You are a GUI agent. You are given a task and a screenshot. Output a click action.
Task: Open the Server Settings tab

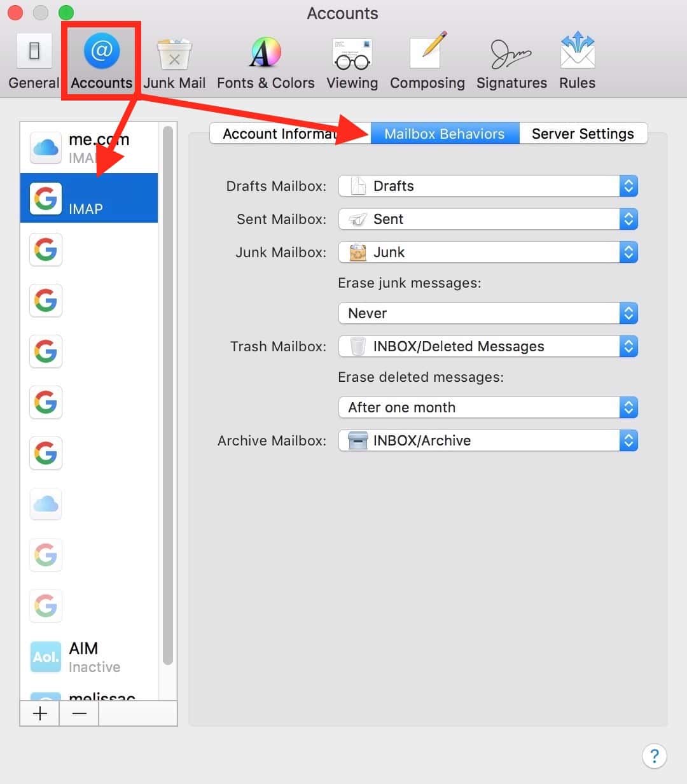583,134
